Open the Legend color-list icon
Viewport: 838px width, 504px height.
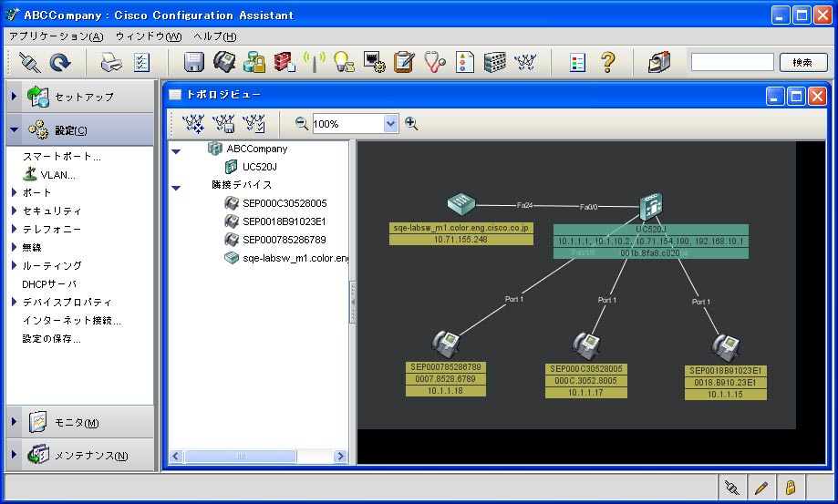[578, 63]
